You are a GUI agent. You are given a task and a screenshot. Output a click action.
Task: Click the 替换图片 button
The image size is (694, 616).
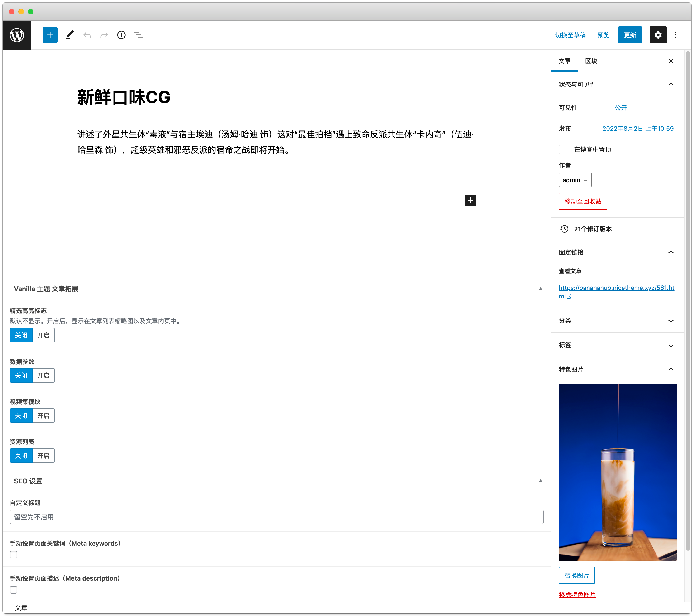coord(576,576)
